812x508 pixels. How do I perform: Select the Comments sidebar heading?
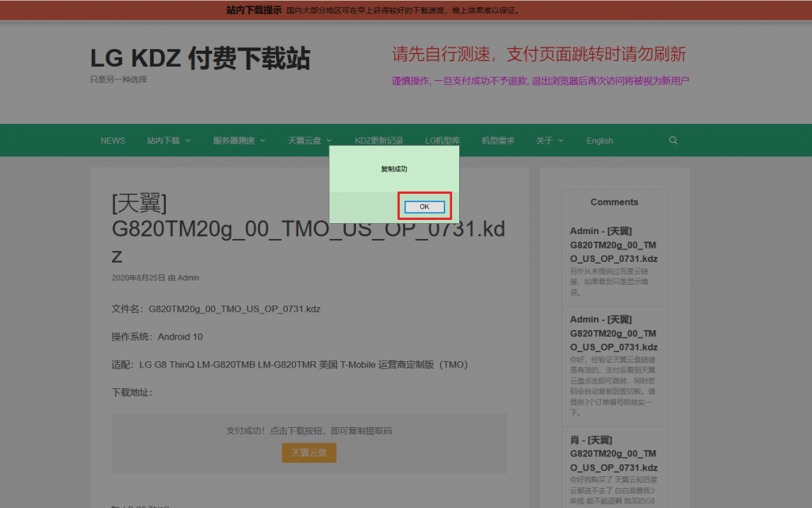tap(615, 202)
